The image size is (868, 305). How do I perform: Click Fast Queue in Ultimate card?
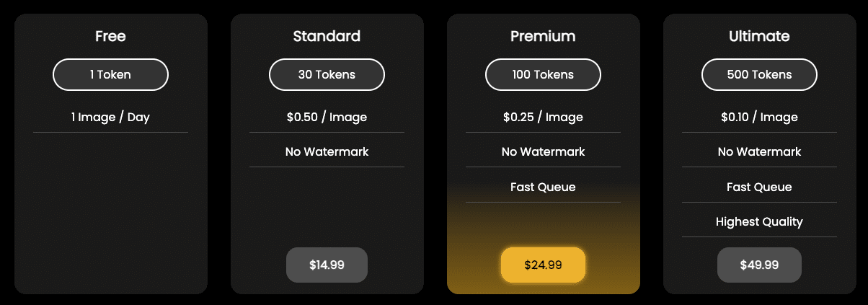(759, 187)
